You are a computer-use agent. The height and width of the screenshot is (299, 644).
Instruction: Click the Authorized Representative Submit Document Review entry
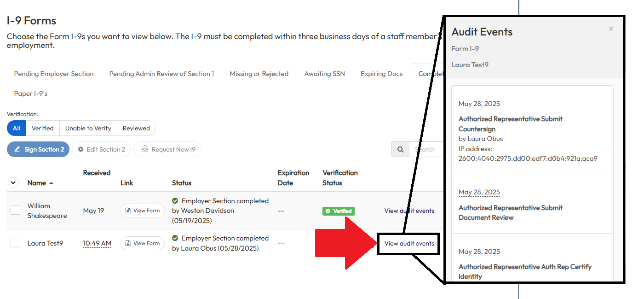click(x=511, y=212)
